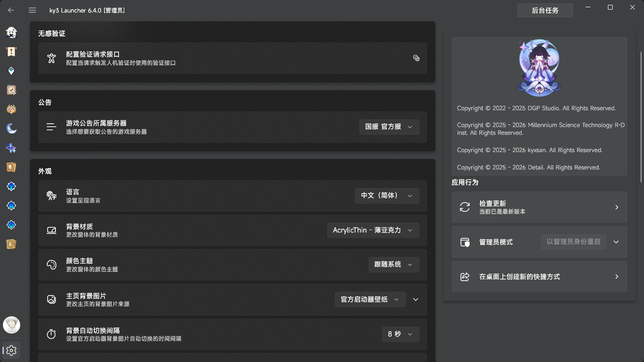Open the 国服 官方服 server dropdown

[x=389, y=127]
